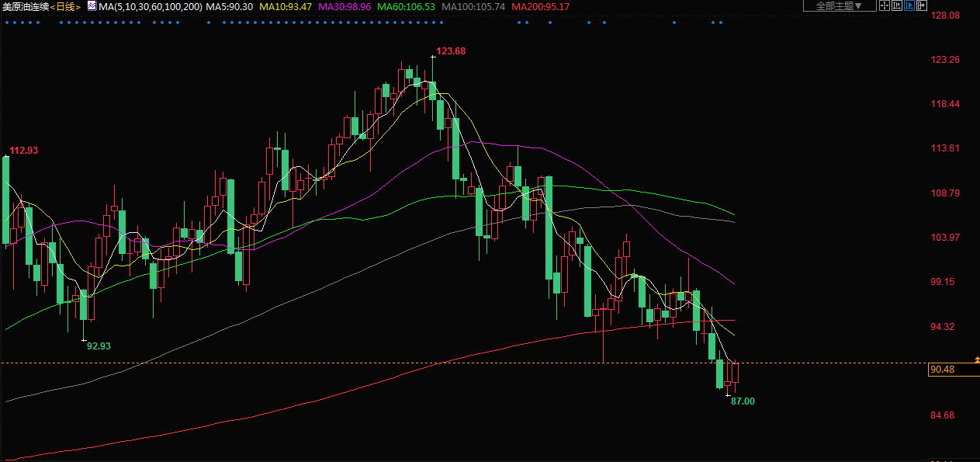The image size is (980, 462).
Task: Click the 美原油连续 instrument name
Action: click(26, 6)
